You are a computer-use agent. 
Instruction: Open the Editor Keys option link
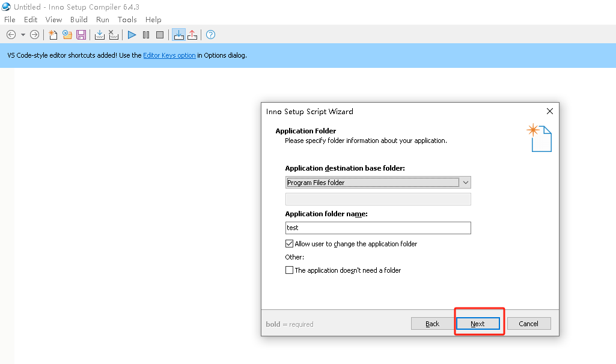coord(169,55)
